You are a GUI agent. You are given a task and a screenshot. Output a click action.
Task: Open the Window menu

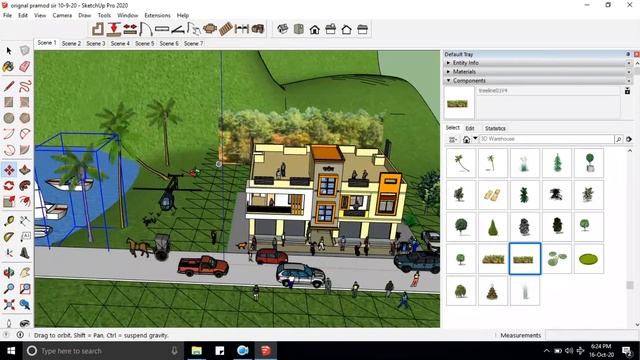point(127,15)
